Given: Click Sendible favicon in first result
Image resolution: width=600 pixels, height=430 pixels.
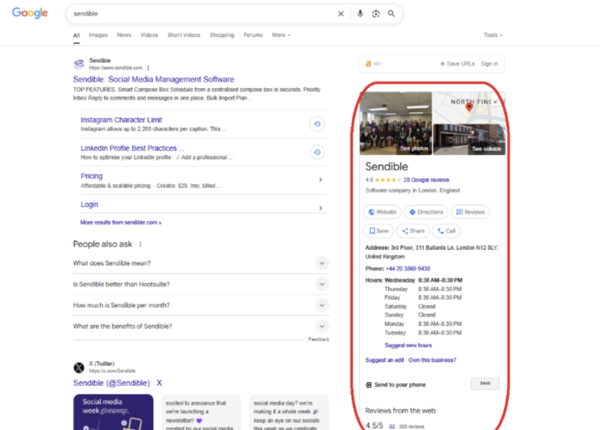Looking at the screenshot, I should point(79,64).
